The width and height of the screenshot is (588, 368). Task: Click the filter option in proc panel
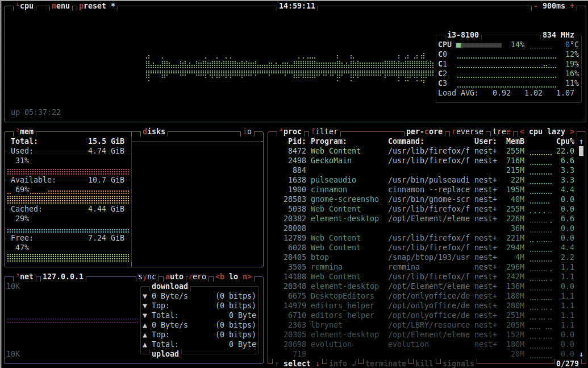(324, 131)
